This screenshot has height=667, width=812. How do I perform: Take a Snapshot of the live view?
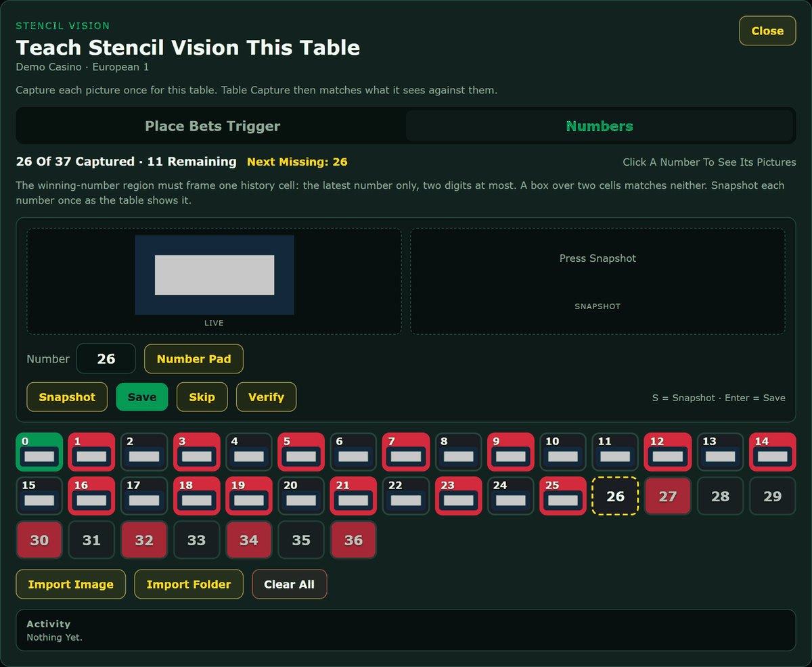point(67,397)
